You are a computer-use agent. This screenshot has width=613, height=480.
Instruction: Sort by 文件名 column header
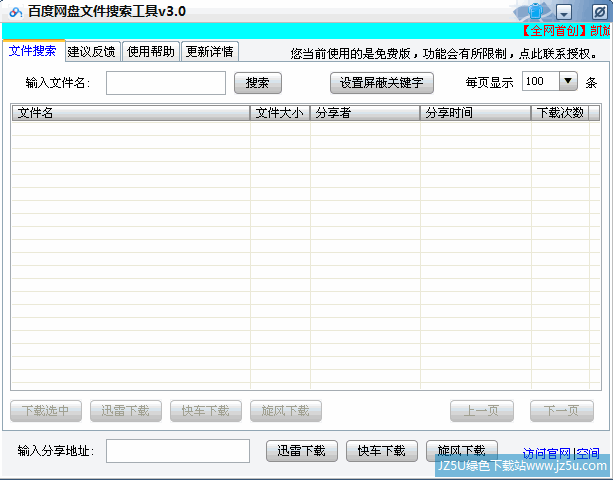click(131, 113)
